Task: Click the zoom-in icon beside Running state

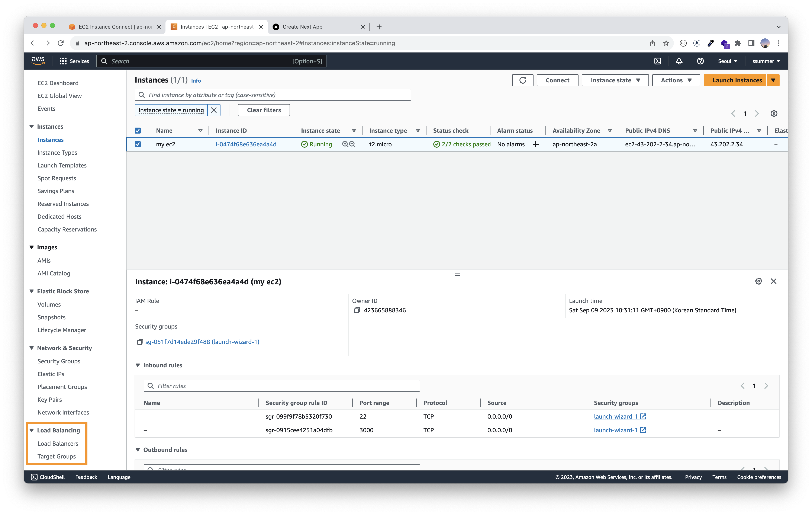Action: pyautogui.click(x=345, y=144)
